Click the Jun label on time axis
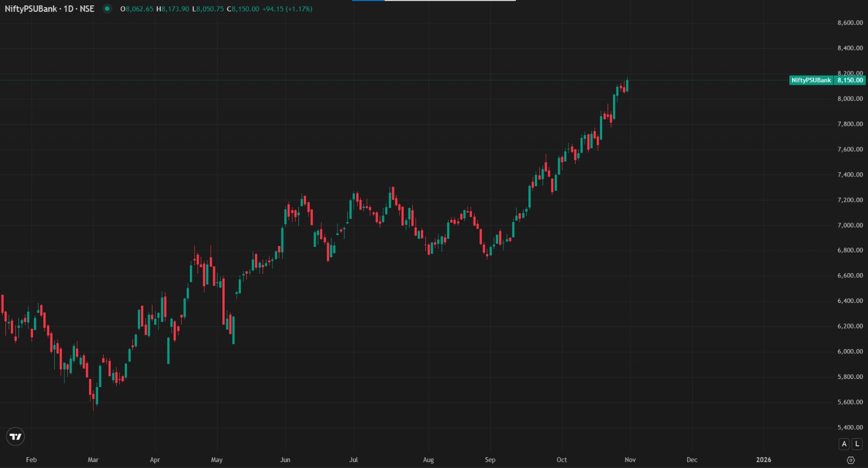868x468 pixels. [x=285, y=460]
